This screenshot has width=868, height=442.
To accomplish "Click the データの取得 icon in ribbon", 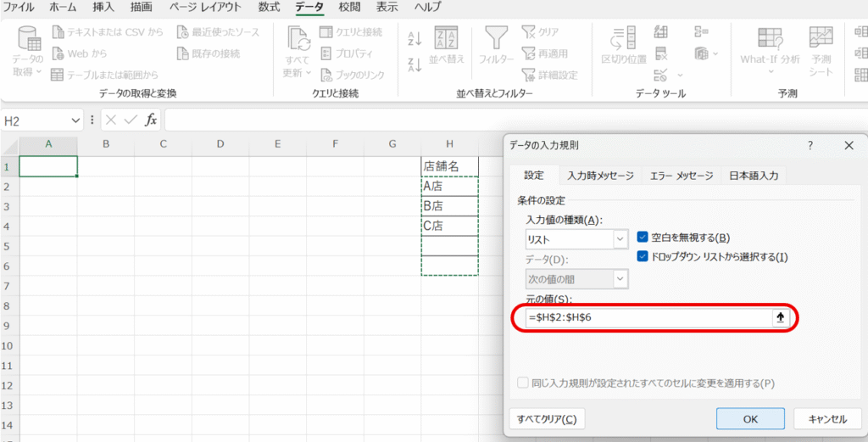I will 30,40.
